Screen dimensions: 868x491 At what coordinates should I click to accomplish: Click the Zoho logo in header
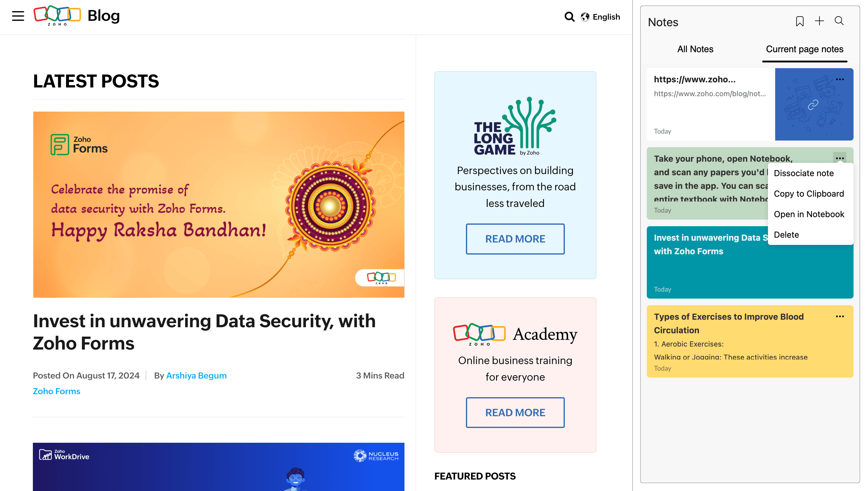point(57,15)
